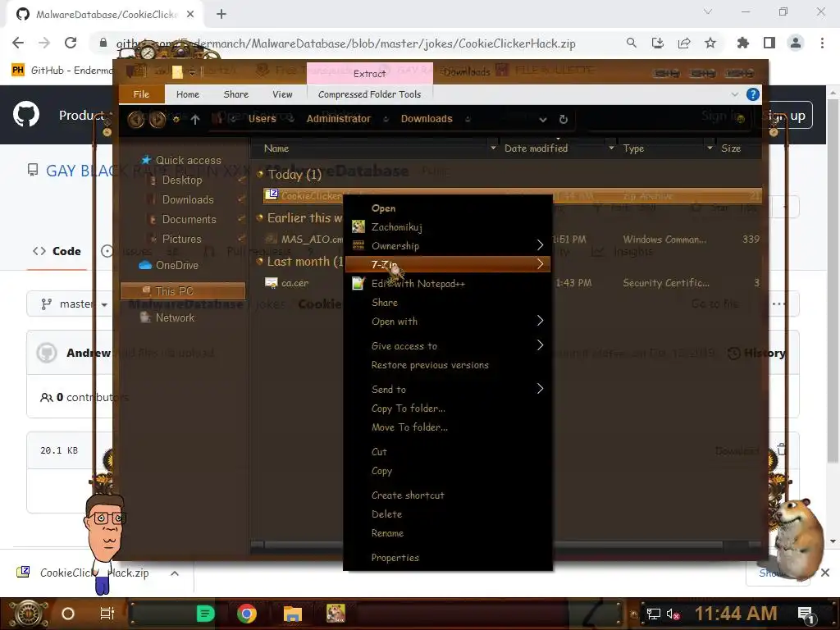Toggle Chrome side panel icon
Image resolution: width=840 pixels, height=630 pixels.
pyautogui.click(x=769, y=43)
